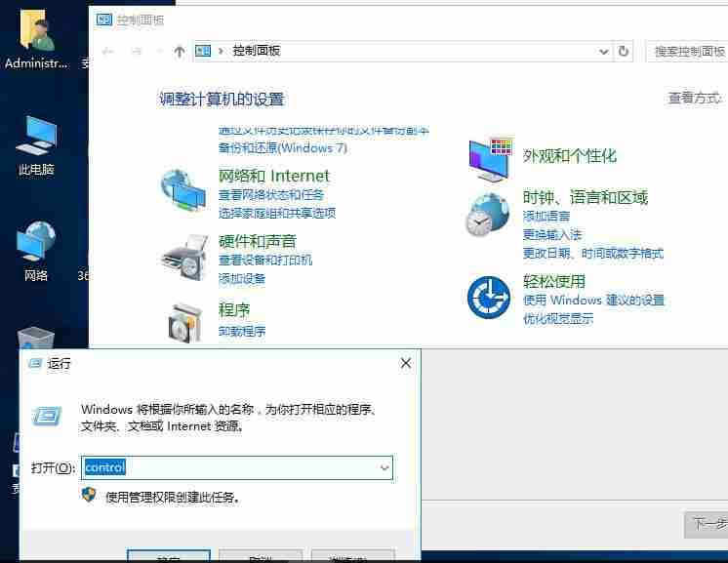
Task: Click 添加设备 link
Action: (242, 278)
